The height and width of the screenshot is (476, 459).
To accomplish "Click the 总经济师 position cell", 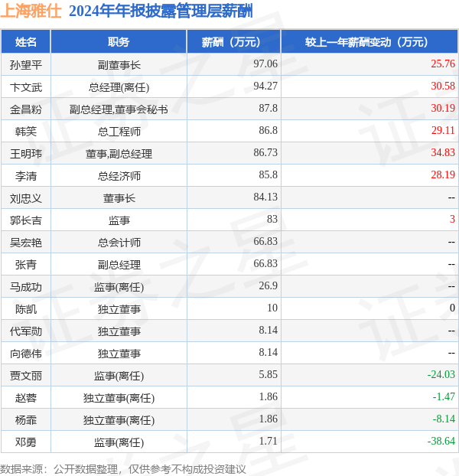I will pyautogui.click(x=119, y=176).
